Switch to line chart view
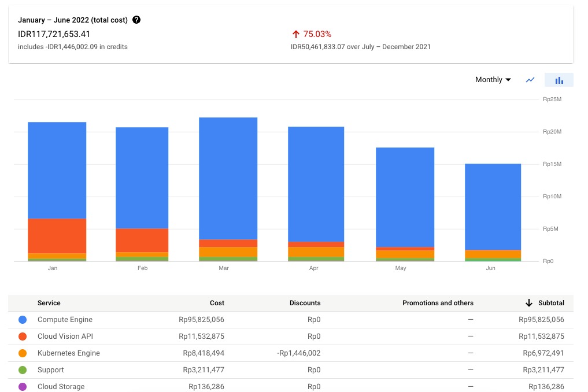The image size is (588, 392). click(x=530, y=80)
